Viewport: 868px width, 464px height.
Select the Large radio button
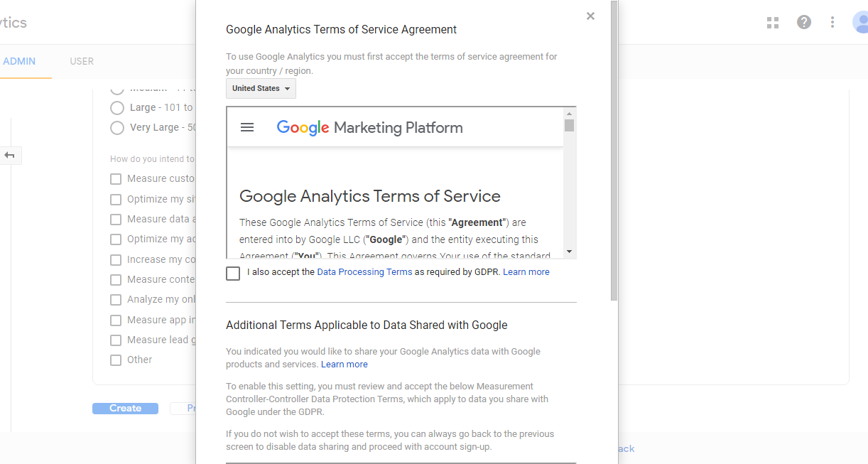click(x=117, y=107)
